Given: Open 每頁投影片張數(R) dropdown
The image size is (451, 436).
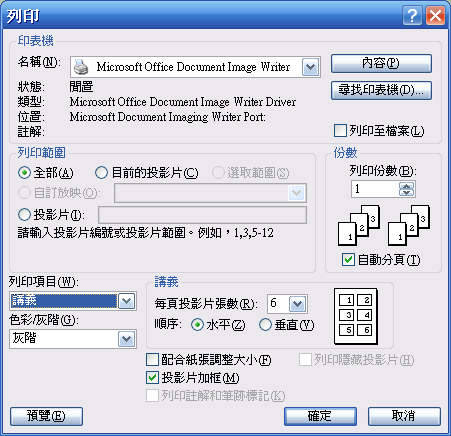Looking at the screenshot, I should (298, 304).
